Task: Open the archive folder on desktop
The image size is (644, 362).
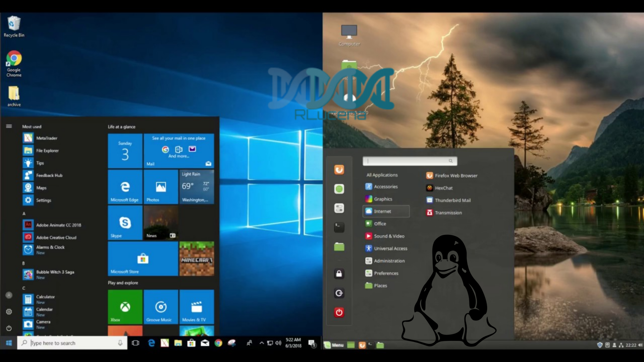Action: pyautogui.click(x=14, y=97)
